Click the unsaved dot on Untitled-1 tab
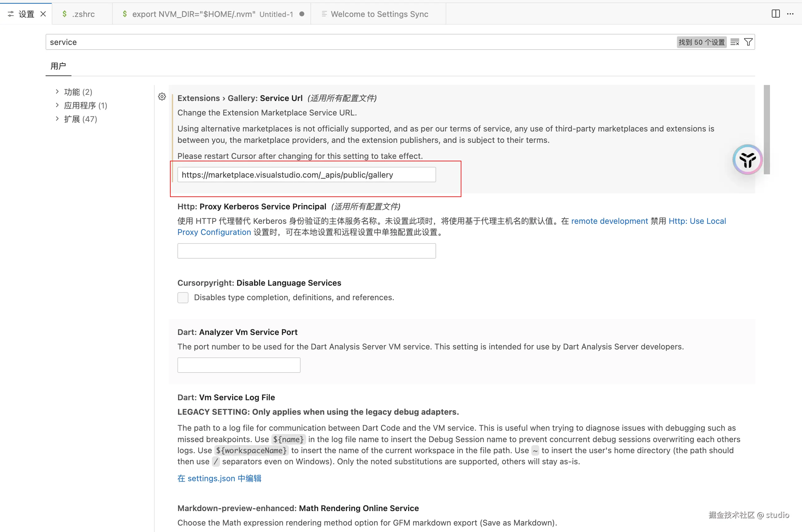 tap(302, 14)
